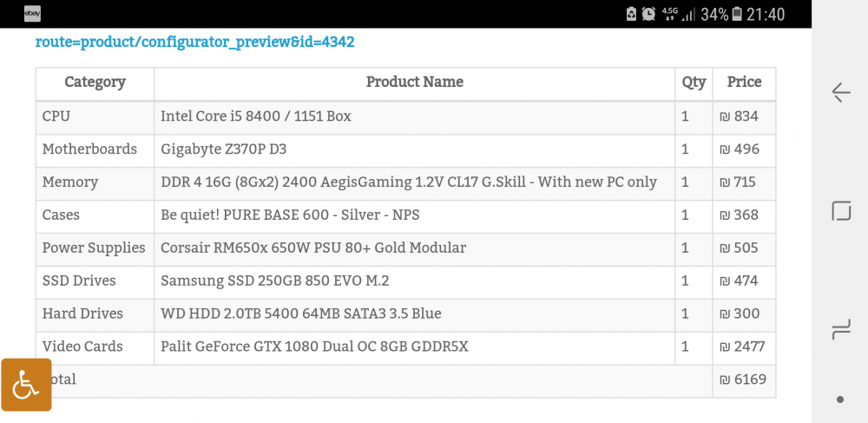This screenshot has height=423, width=868.
Task: Tap the alarm clock status bar icon
Action: 648,14
